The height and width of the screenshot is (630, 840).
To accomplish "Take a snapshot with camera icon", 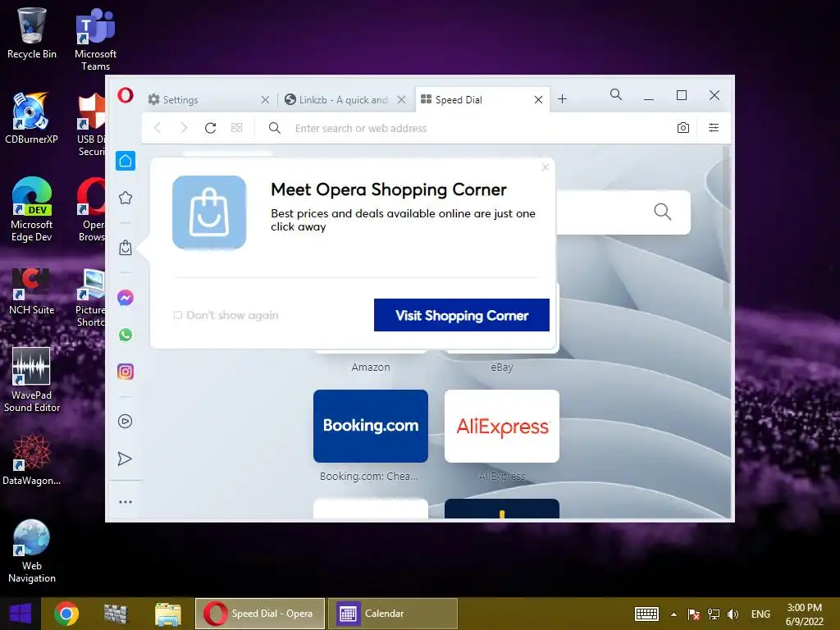I will tap(683, 127).
